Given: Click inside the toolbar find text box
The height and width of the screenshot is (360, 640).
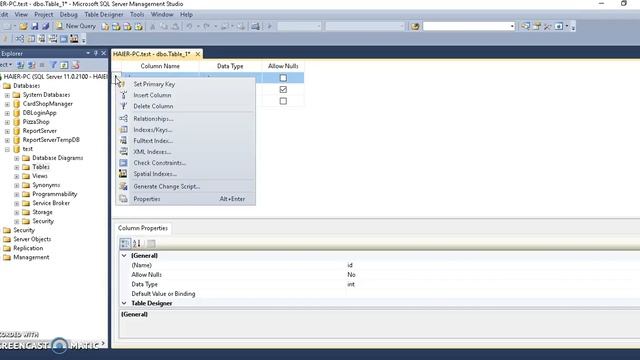Looking at the screenshot, I should [x=466, y=27].
